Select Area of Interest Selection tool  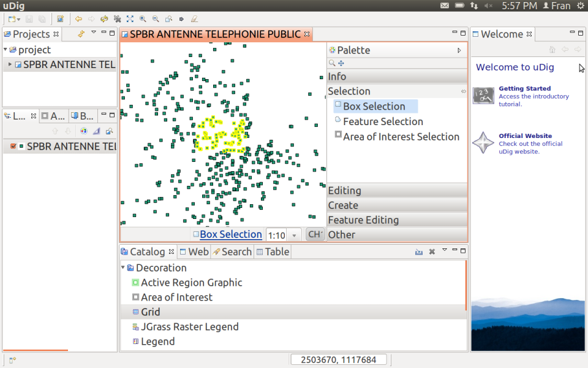[397, 136]
